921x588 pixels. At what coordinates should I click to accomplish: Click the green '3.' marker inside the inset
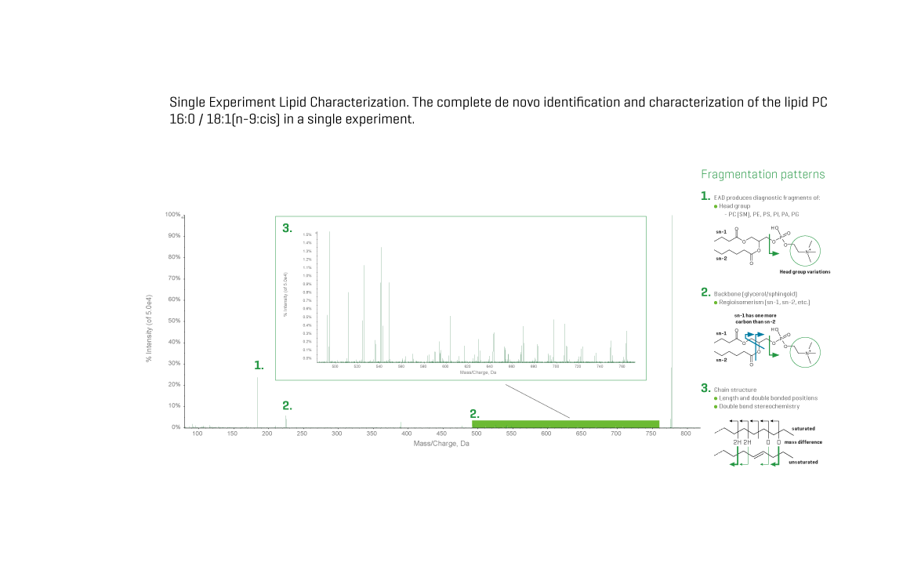point(287,229)
